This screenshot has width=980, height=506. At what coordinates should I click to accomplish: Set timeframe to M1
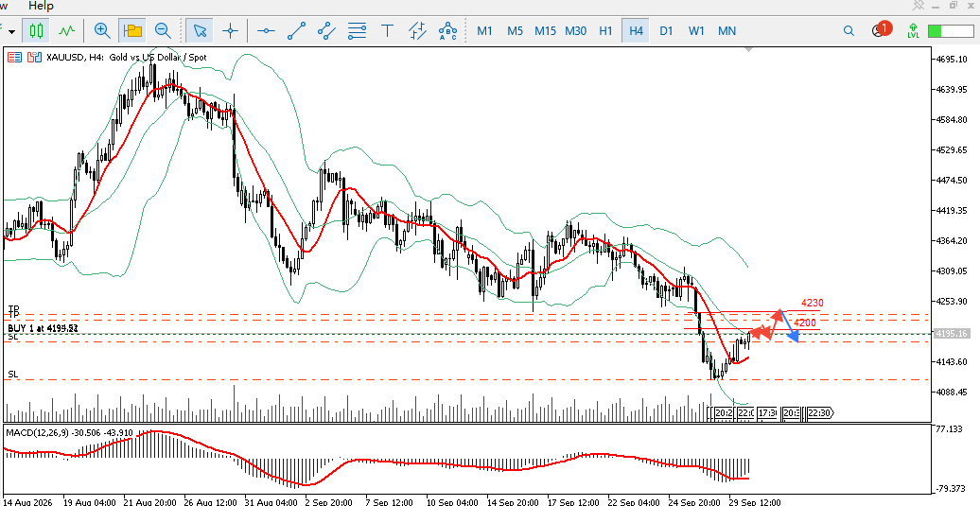click(x=484, y=30)
